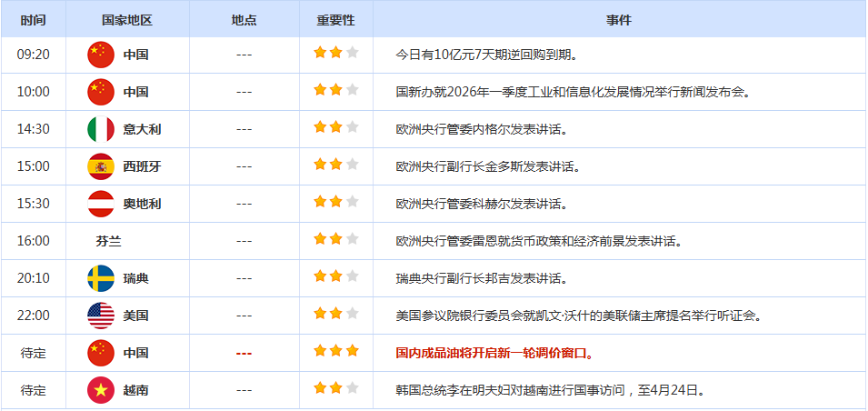Select the 事件 column header

pyautogui.click(x=619, y=20)
